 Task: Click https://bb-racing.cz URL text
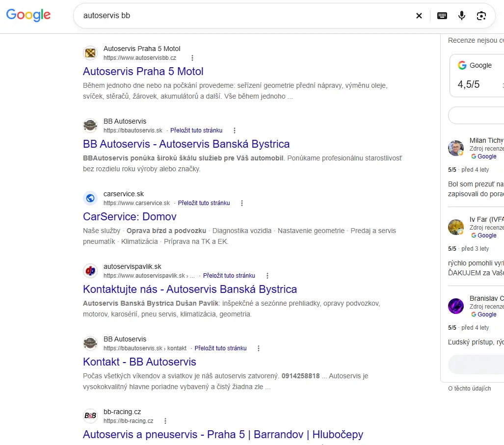point(128,421)
